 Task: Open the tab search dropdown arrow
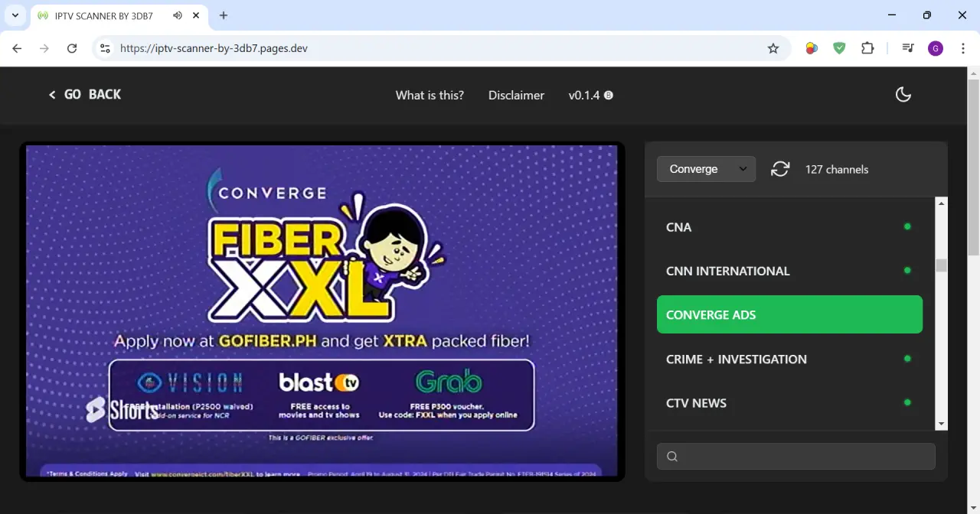point(15,15)
